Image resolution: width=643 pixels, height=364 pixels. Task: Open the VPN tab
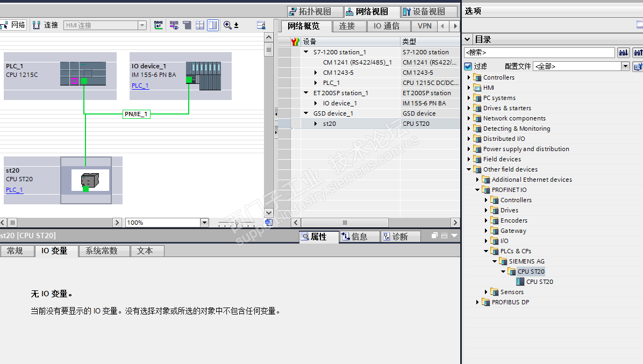424,26
